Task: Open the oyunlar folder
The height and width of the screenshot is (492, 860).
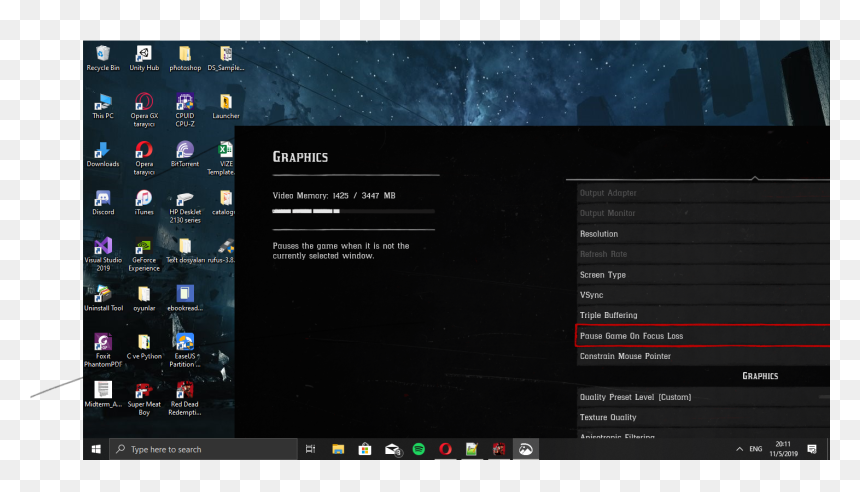Action: (x=144, y=299)
